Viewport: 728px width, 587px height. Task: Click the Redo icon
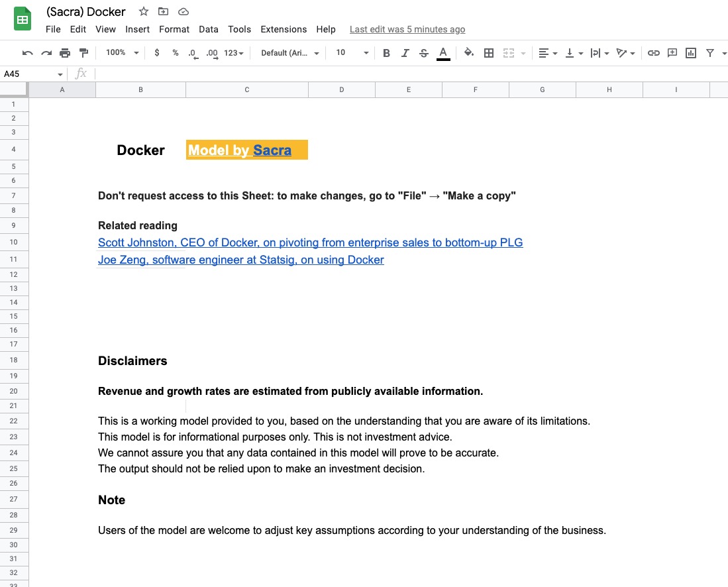[46, 53]
